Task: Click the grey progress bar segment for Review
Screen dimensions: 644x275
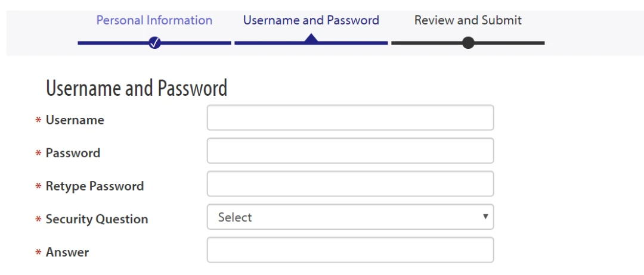Action: tap(468, 43)
